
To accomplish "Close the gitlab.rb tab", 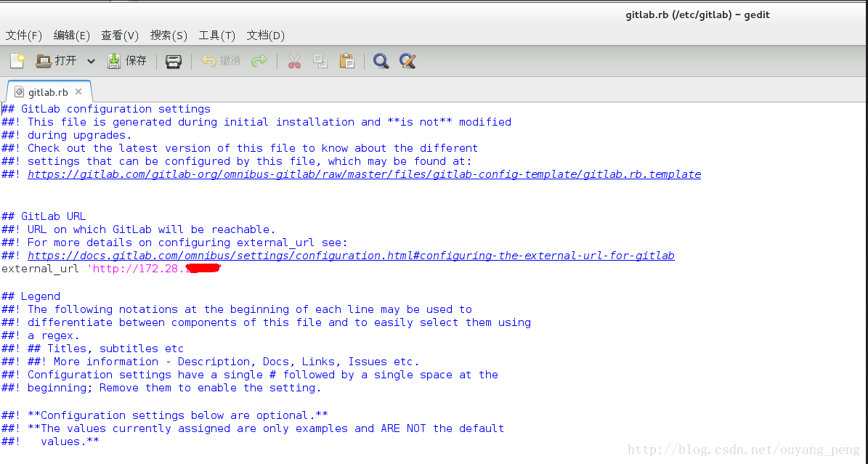I will pyautogui.click(x=78, y=91).
